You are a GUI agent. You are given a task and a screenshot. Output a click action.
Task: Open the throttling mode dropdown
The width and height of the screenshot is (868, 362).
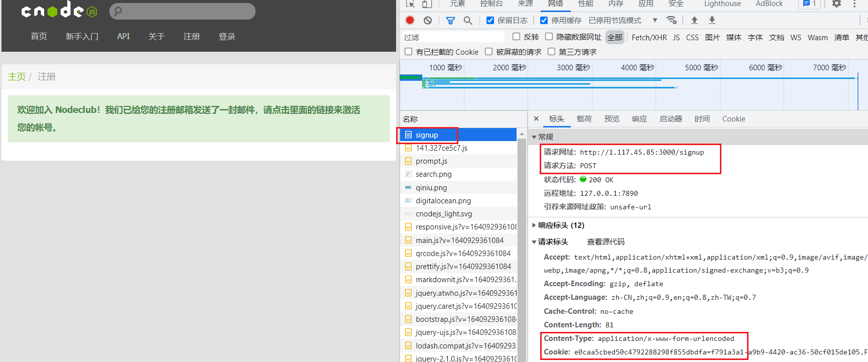(623, 21)
